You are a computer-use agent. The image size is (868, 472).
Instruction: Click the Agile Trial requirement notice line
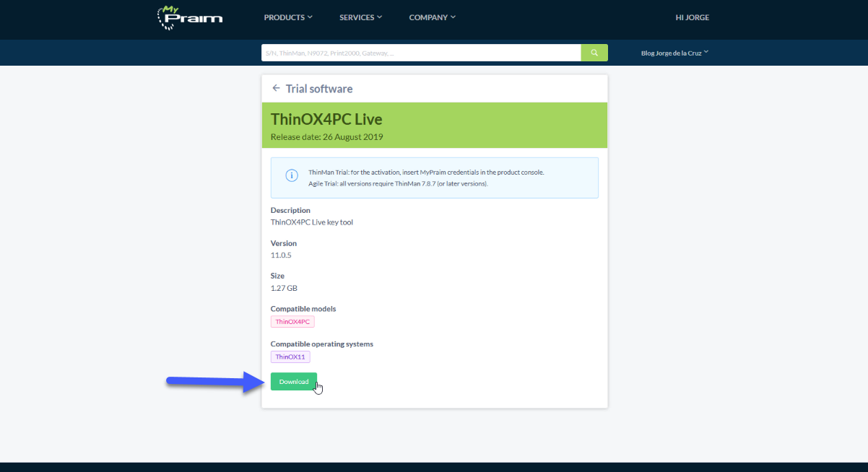[x=398, y=184]
